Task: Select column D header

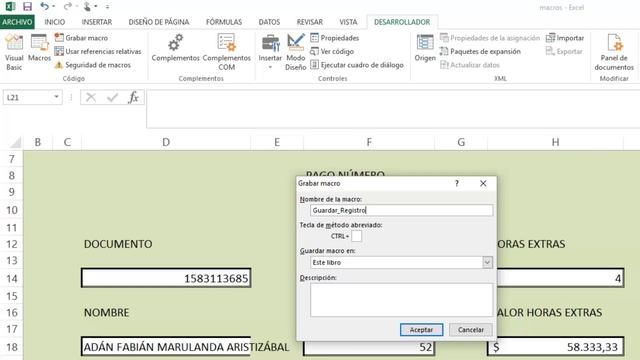Action: click(166, 142)
